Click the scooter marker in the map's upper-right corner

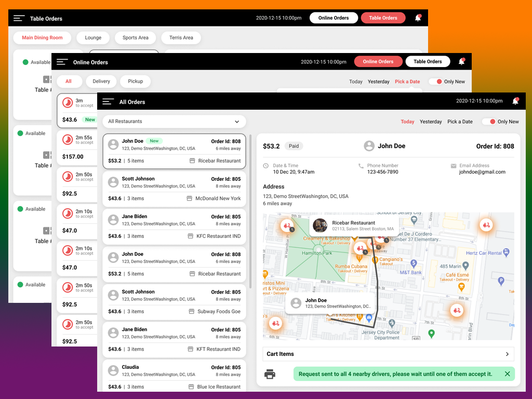[x=486, y=225]
